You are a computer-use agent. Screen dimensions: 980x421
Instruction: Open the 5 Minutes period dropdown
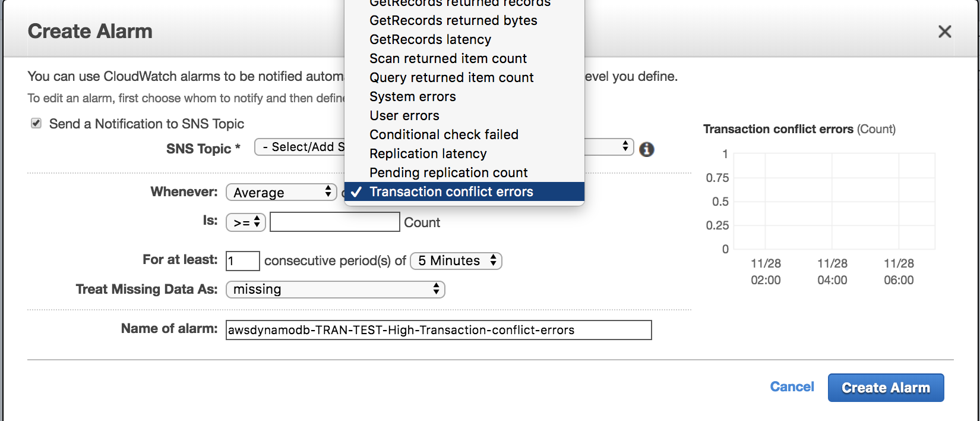coord(456,260)
